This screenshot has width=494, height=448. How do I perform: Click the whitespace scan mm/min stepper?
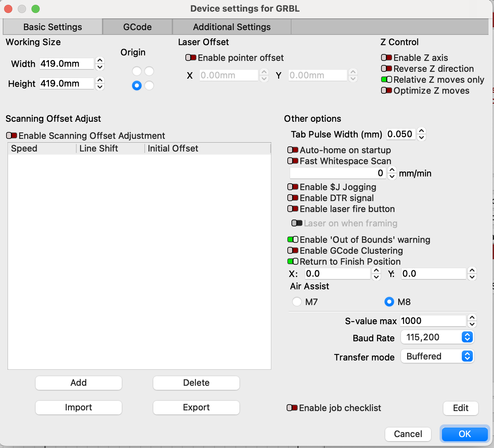tap(392, 173)
